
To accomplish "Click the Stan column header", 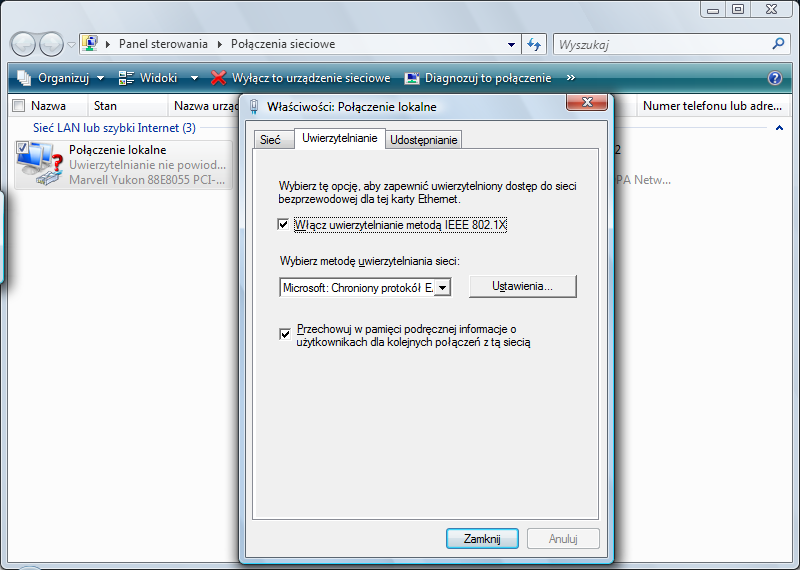I will (105, 105).
